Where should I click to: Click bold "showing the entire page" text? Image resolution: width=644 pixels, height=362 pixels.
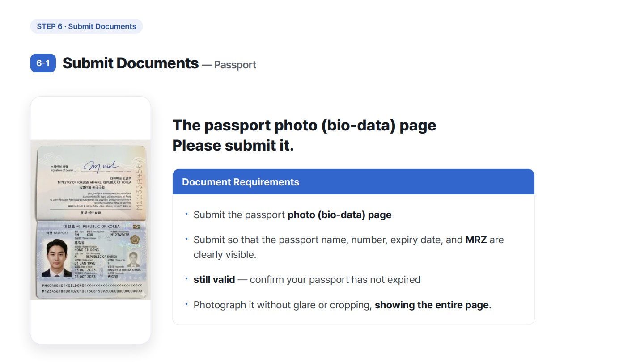(x=432, y=305)
